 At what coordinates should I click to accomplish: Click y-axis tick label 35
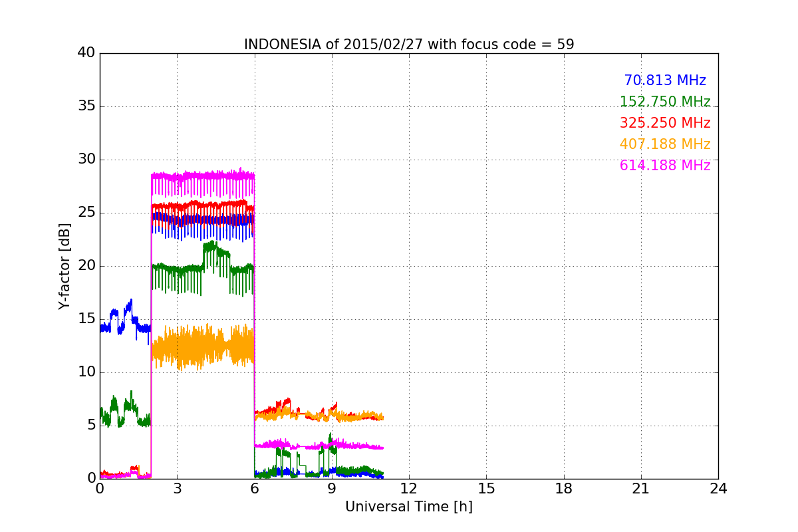point(86,106)
